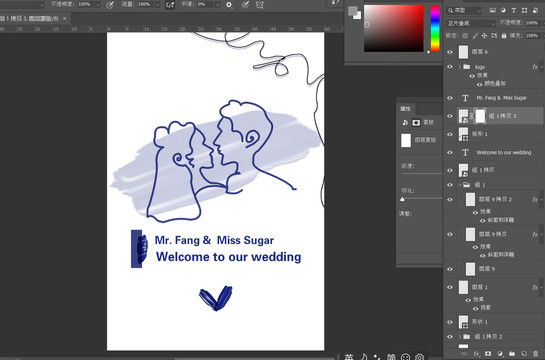Lock layer position with the move-arrows icon

pyautogui.click(x=484, y=35)
